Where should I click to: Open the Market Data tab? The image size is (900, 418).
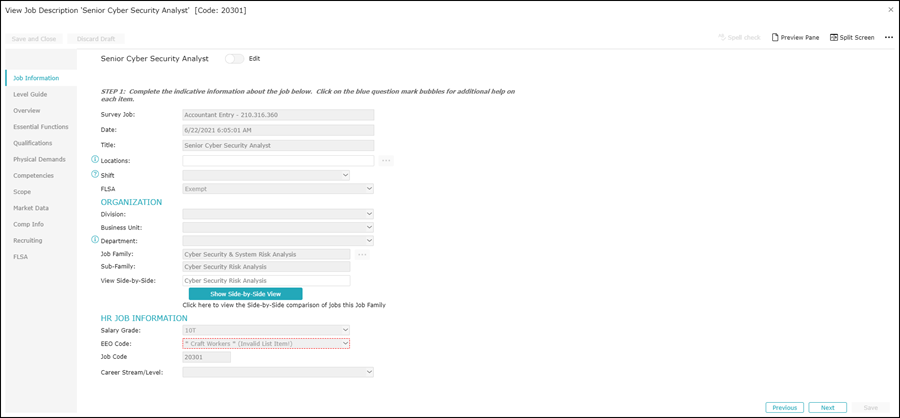[31, 208]
